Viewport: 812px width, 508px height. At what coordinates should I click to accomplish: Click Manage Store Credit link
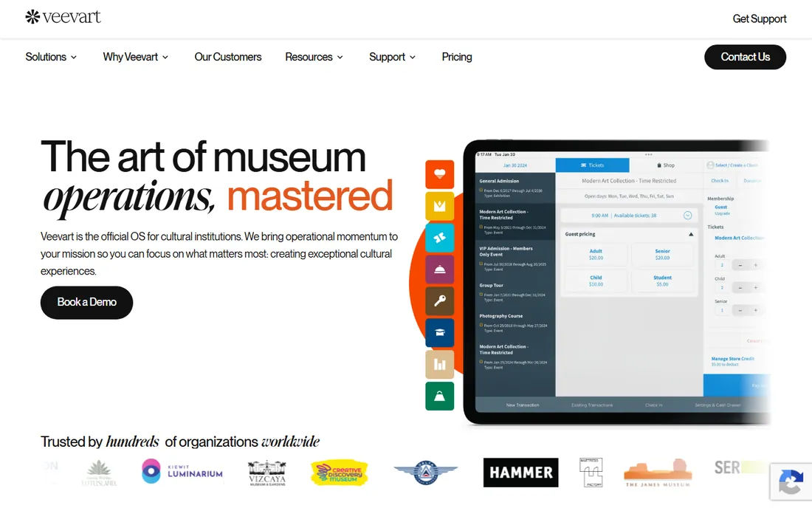(733, 358)
